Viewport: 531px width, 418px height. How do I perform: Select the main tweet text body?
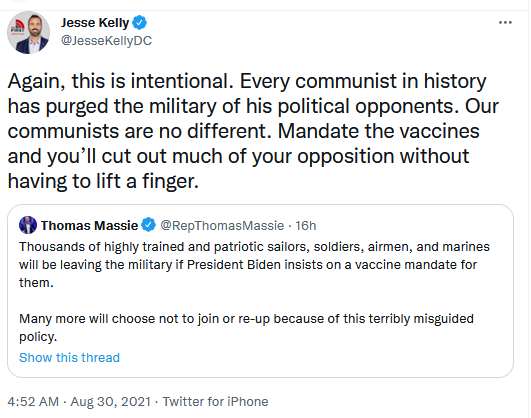click(x=253, y=131)
